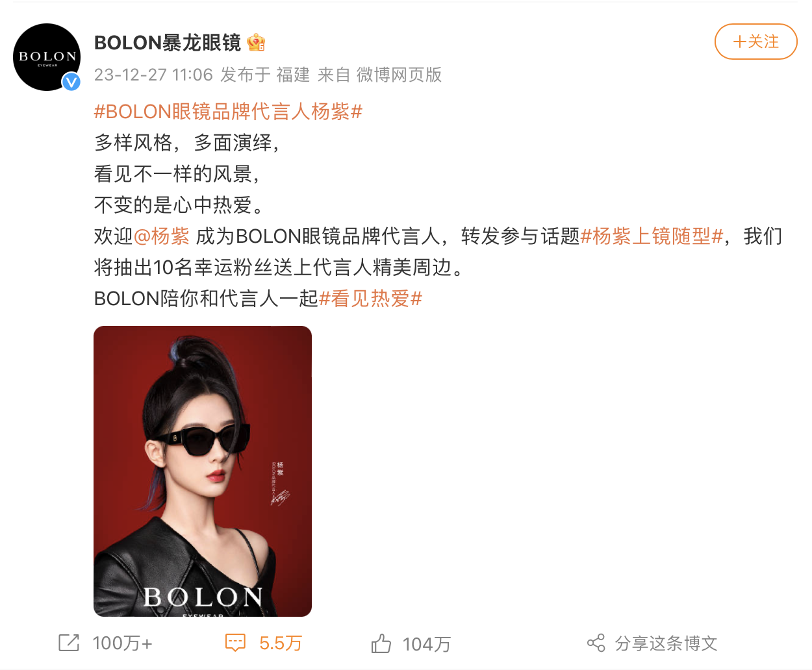Image resolution: width=812 pixels, height=670 pixels.
Task: Click the post timestamp 23-12-27 11:06
Action: point(153,75)
